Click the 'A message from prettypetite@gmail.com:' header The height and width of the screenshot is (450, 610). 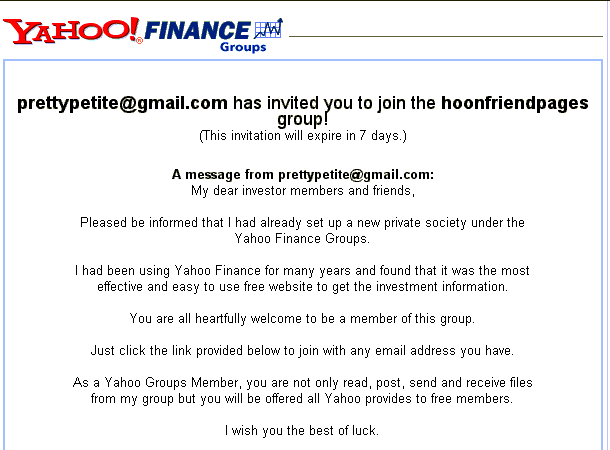[303, 175]
